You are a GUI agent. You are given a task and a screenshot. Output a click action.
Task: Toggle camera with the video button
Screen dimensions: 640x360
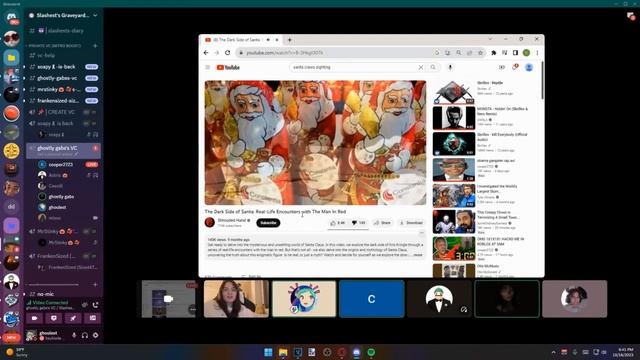pyautogui.click(x=34, y=318)
